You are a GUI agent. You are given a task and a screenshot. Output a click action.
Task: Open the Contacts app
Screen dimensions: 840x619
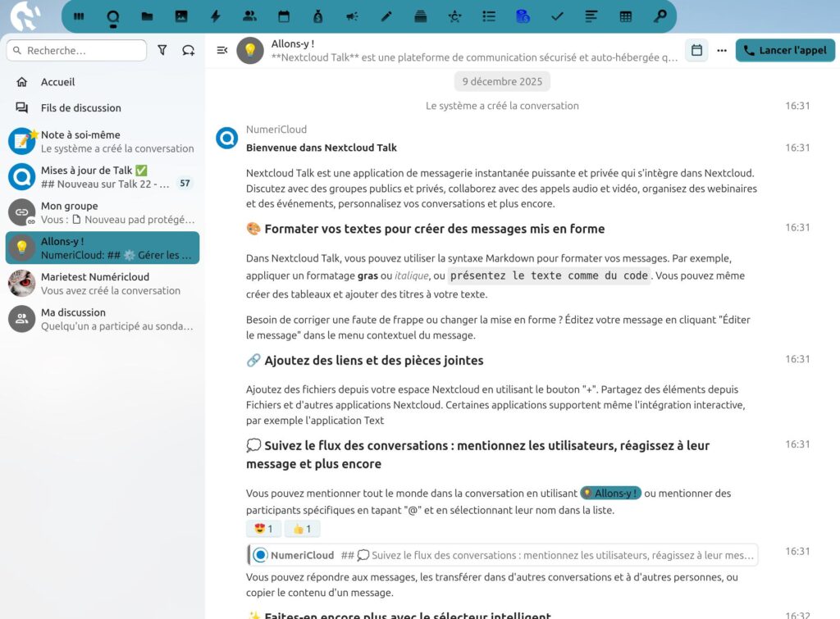249,16
